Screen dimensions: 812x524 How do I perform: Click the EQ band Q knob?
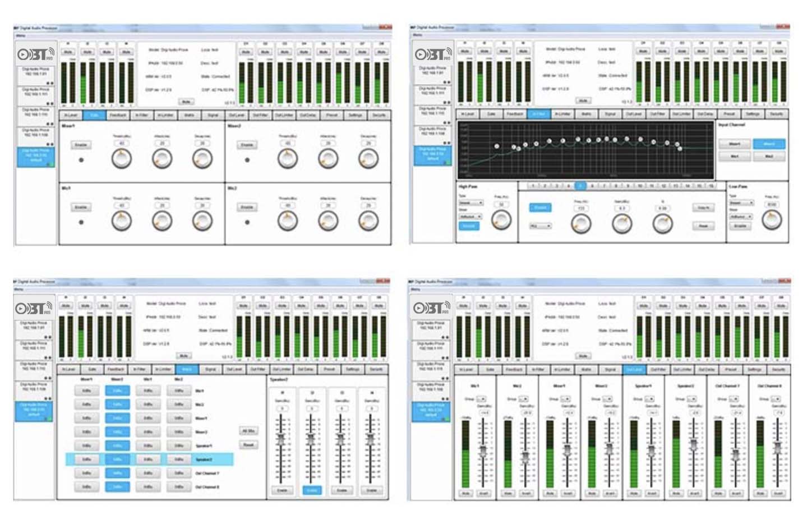click(x=662, y=223)
